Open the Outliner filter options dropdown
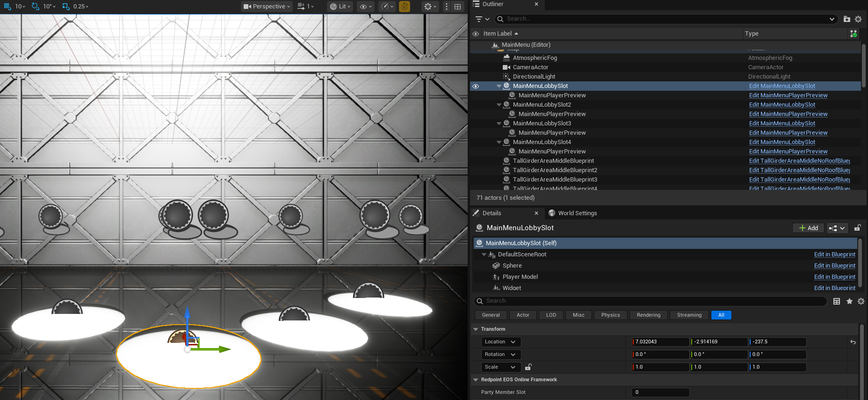Screen dimensions: 868x400 point(482,19)
